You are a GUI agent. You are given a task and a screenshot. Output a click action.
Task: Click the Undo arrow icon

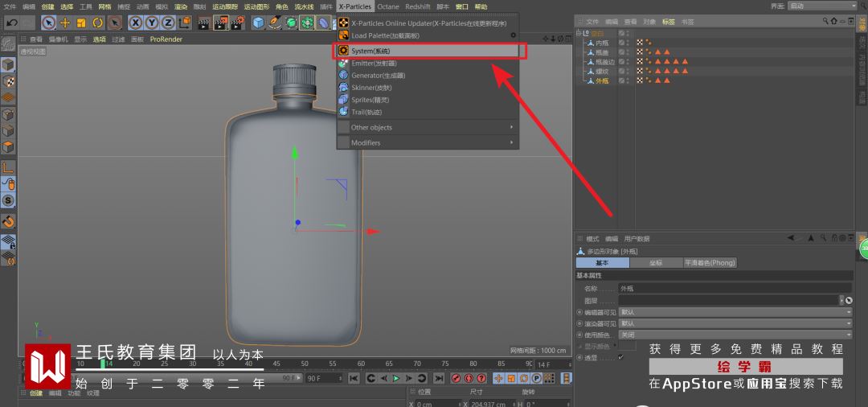pos(12,23)
